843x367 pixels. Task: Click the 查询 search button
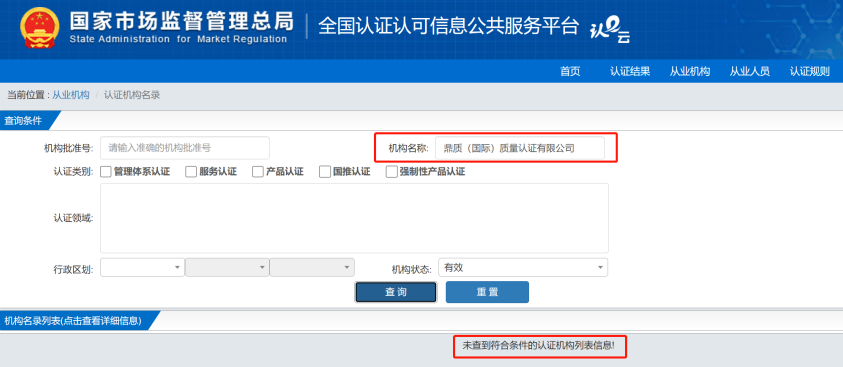[396, 292]
